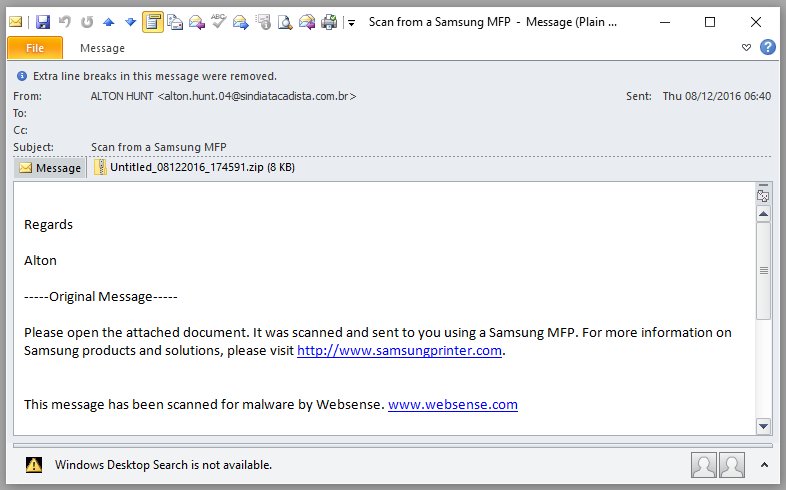Image resolution: width=786 pixels, height=490 pixels.
Task: Open the www.websense.com hyperlink
Action: pyautogui.click(x=453, y=405)
